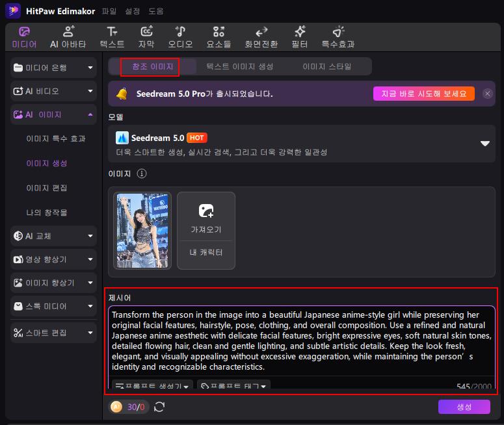Open the AI 아바타 toolbar icon
Image resolution: width=504 pixels, height=425 pixels.
[x=68, y=38]
